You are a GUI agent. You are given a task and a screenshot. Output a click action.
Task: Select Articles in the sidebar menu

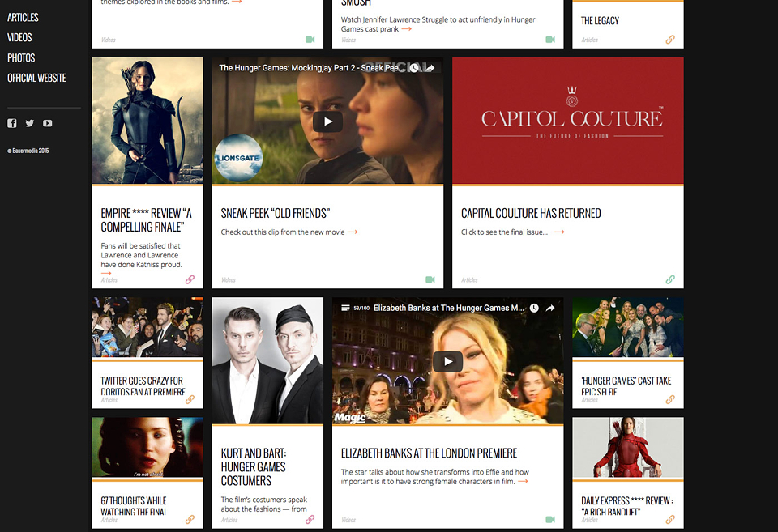click(23, 17)
